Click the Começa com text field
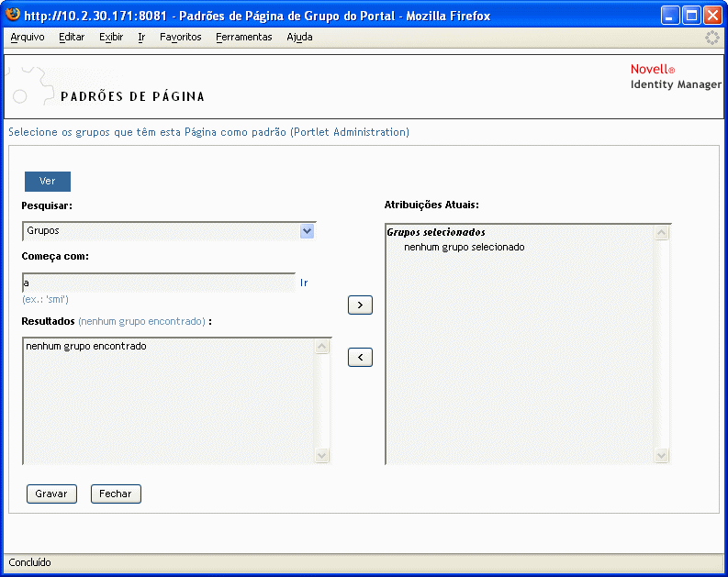728x577 pixels. (159, 283)
